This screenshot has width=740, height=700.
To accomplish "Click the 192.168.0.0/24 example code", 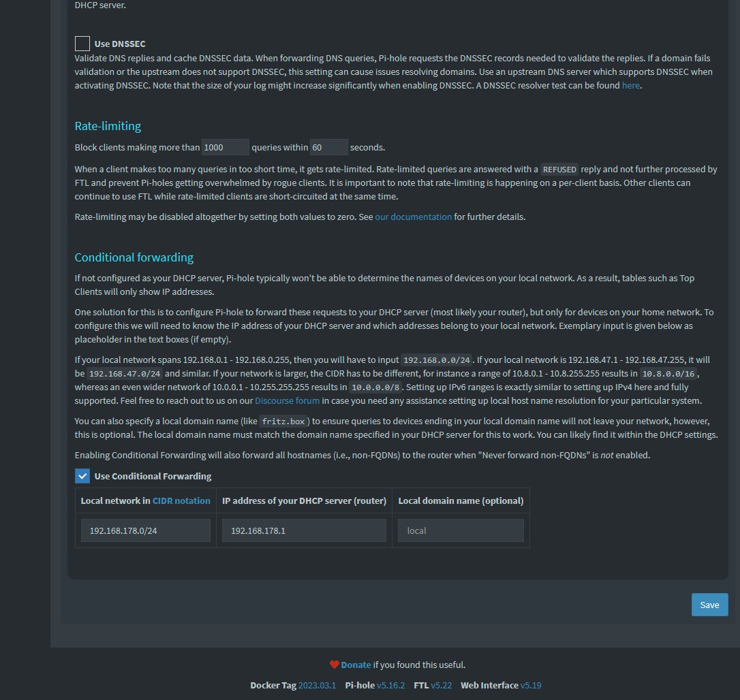I will coord(437,360).
